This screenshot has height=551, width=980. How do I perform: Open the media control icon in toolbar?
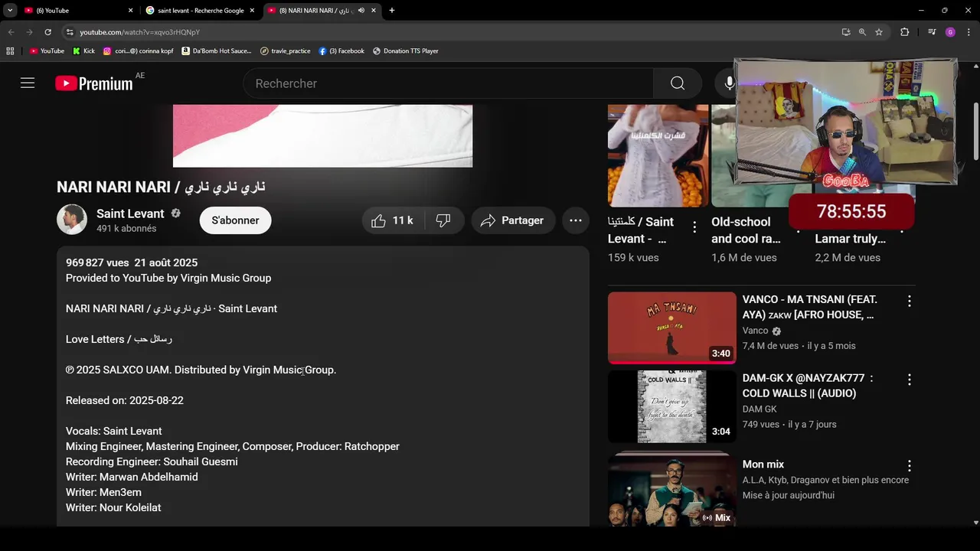(932, 32)
